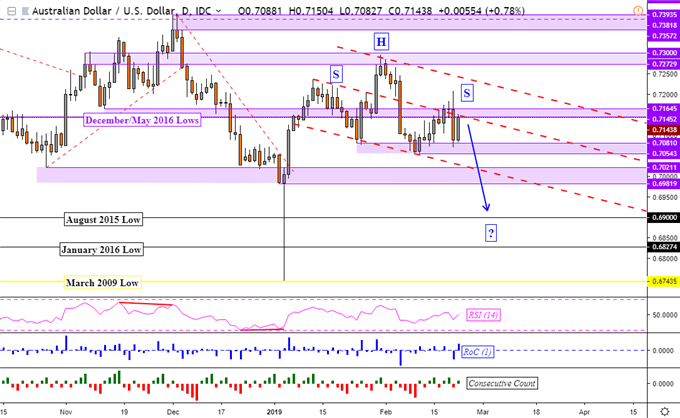Viewport: 680px width, 418px height.
Task: Click the Apr date on time axis
Action: pos(584,411)
